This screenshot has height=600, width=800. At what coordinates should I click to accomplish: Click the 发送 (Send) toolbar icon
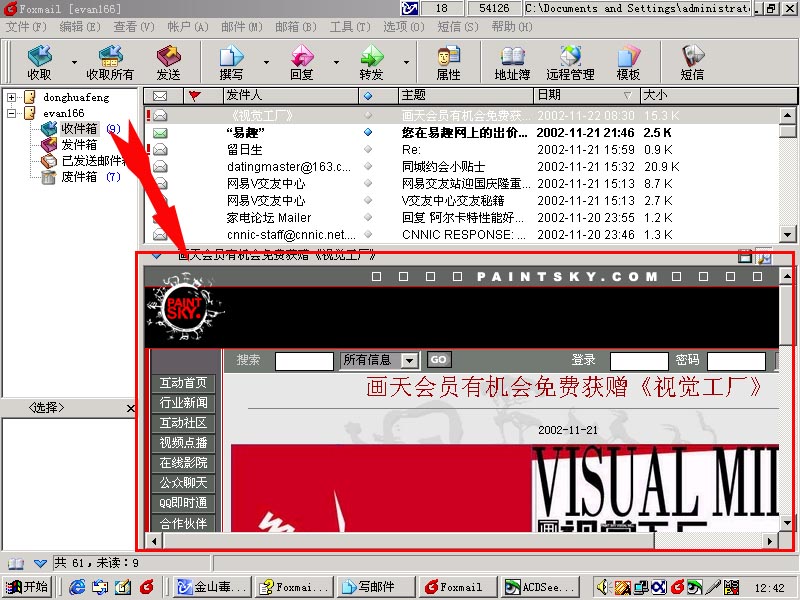point(169,56)
